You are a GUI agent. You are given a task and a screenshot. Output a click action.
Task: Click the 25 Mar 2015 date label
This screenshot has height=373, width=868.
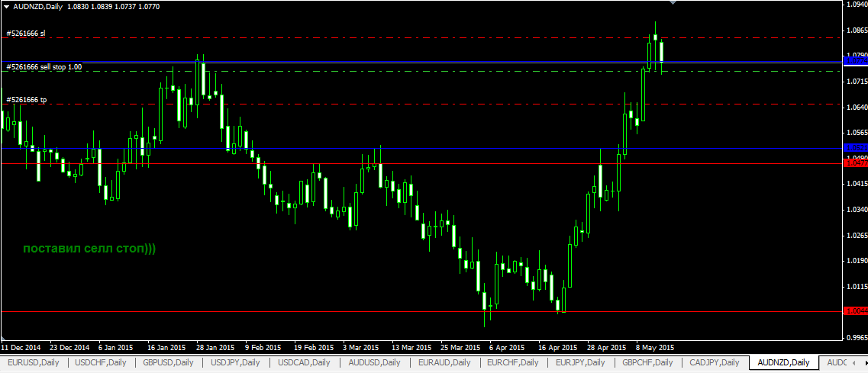pyautogui.click(x=460, y=348)
